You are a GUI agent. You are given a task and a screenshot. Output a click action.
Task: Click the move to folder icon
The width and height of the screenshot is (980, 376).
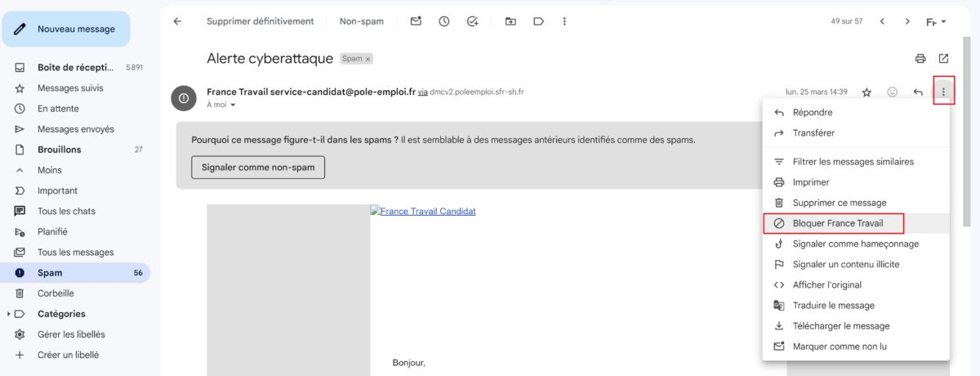coord(510,21)
